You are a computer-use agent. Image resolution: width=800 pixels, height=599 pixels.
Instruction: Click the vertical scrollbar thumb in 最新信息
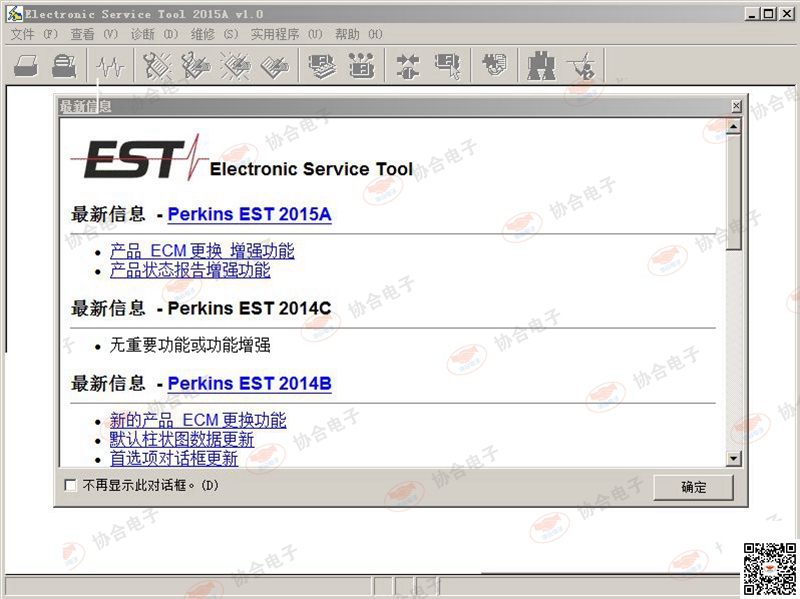733,191
